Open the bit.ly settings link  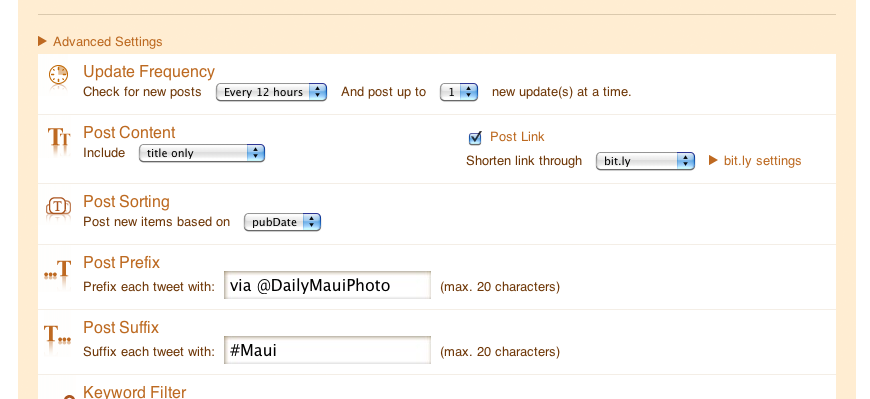click(762, 161)
